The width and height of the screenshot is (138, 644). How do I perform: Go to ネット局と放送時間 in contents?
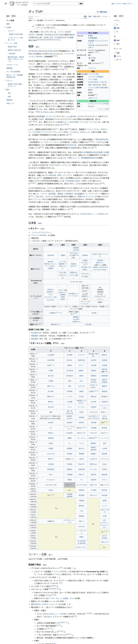tap(13, 71)
